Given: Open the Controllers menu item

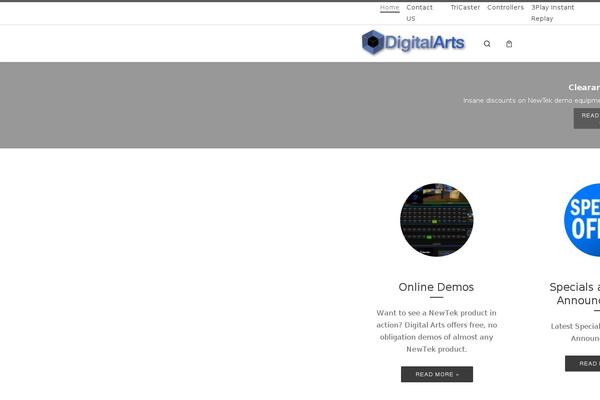Looking at the screenshot, I should tap(505, 7).
